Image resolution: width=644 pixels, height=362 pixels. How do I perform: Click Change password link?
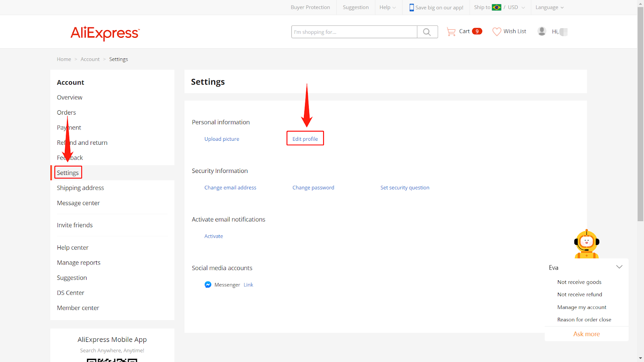(x=314, y=188)
